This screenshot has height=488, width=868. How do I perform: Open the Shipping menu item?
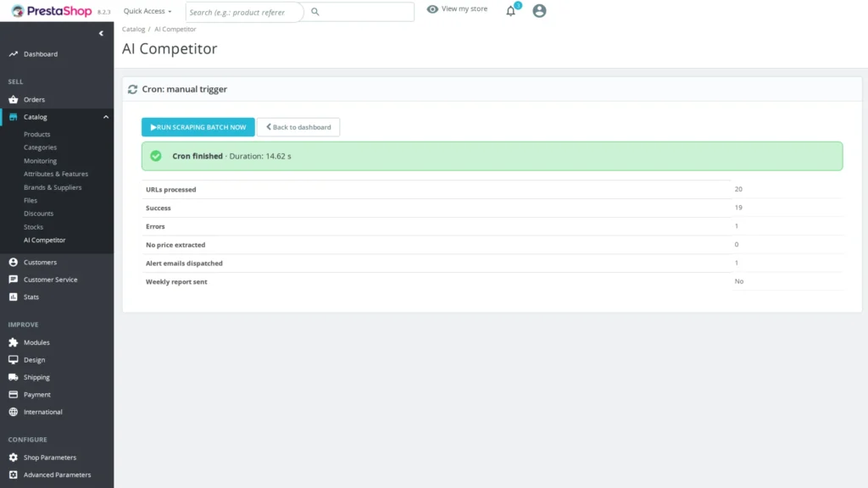point(36,377)
